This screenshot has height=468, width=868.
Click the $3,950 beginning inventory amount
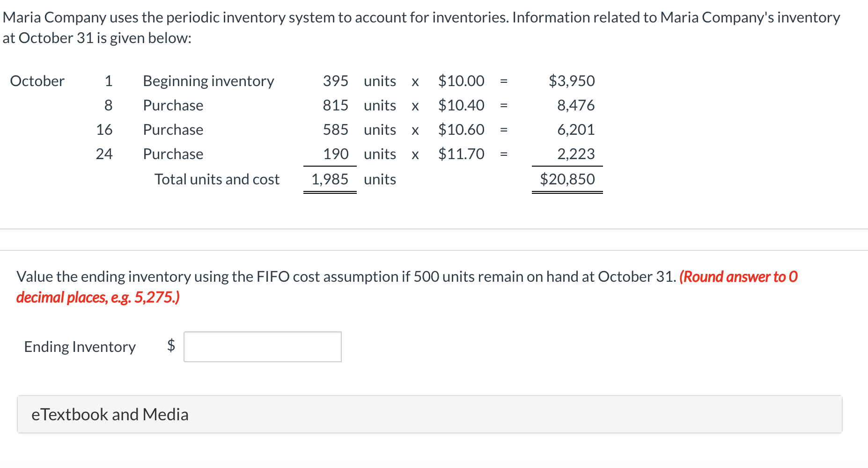tap(571, 81)
